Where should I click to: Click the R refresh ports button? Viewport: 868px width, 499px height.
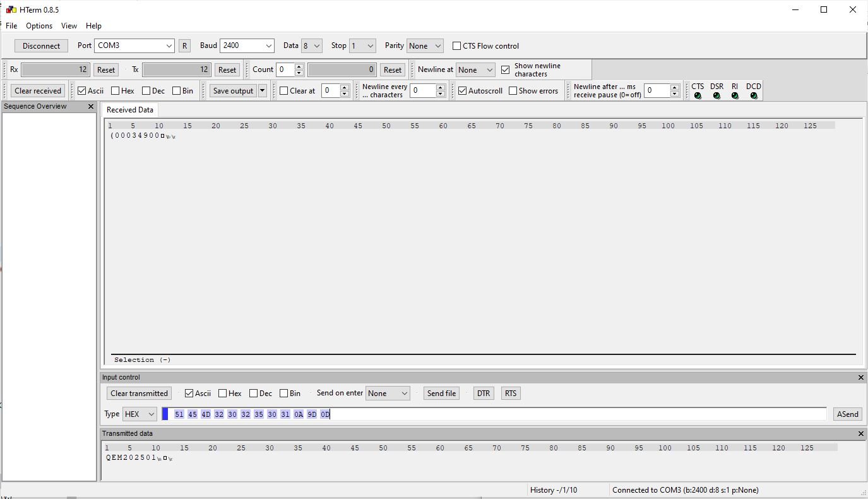click(184, 46)
